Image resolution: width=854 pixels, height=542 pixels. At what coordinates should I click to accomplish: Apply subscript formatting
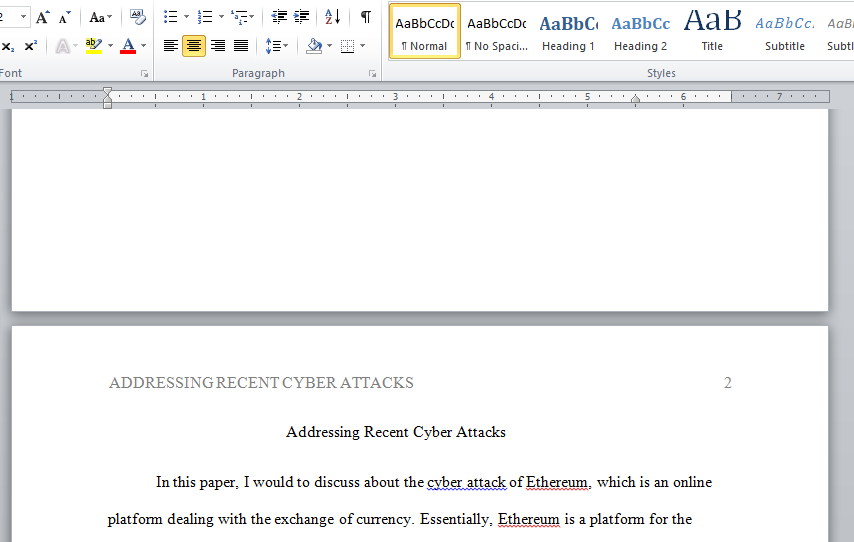(8, 46)
